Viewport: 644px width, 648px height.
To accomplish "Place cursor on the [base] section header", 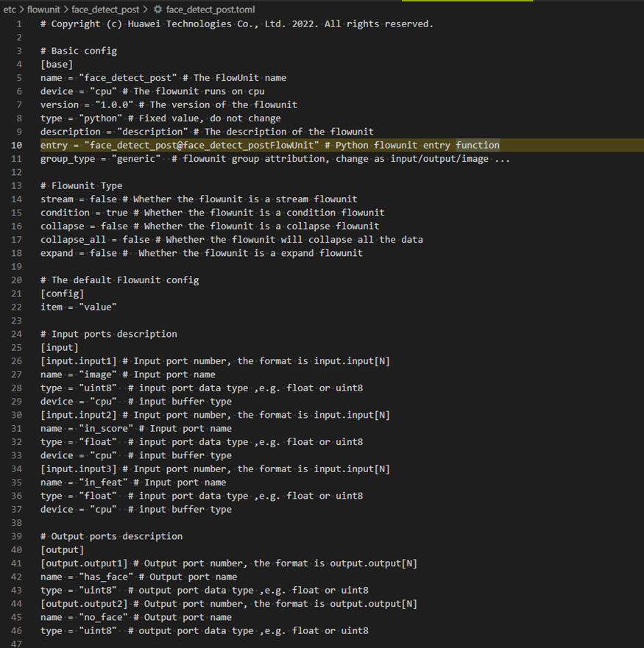I will [57, 65].
